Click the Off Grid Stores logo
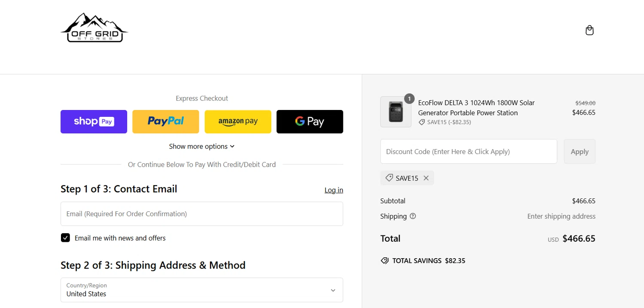Viewport: 644px width, 308px height. pyautogui.click(x=94, y=28)
